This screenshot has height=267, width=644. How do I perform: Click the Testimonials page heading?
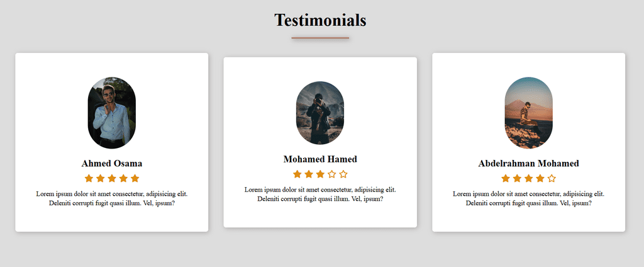click(x=320, y=20)
